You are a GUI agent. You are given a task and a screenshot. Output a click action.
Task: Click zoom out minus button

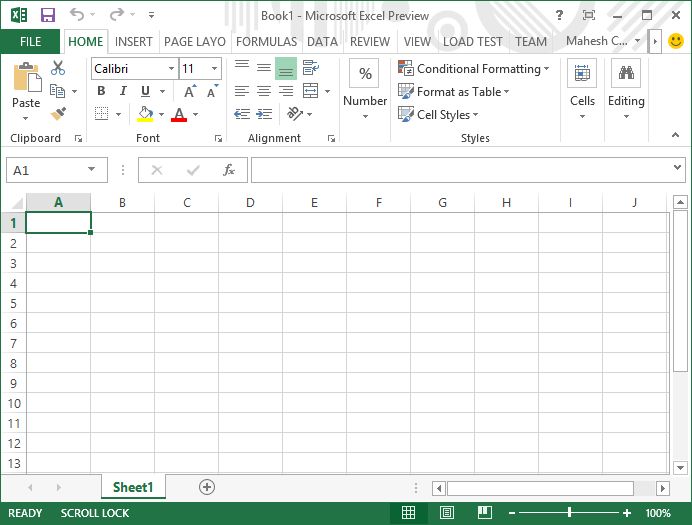[512, 513]
